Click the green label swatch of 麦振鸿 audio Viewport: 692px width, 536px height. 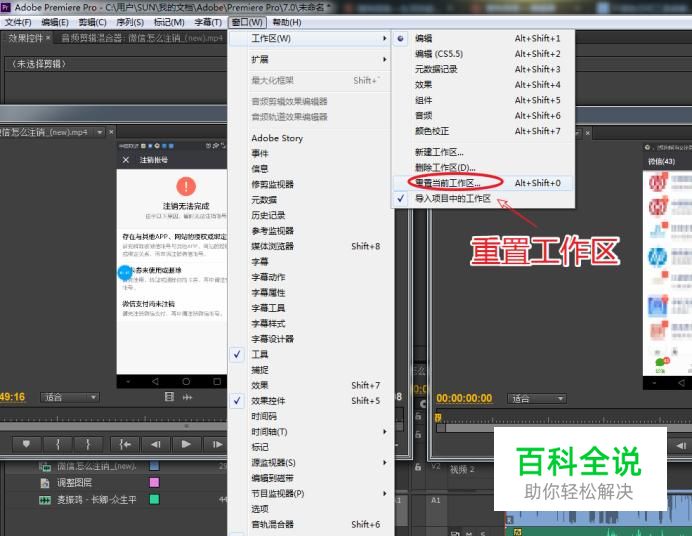pos(154,499)
